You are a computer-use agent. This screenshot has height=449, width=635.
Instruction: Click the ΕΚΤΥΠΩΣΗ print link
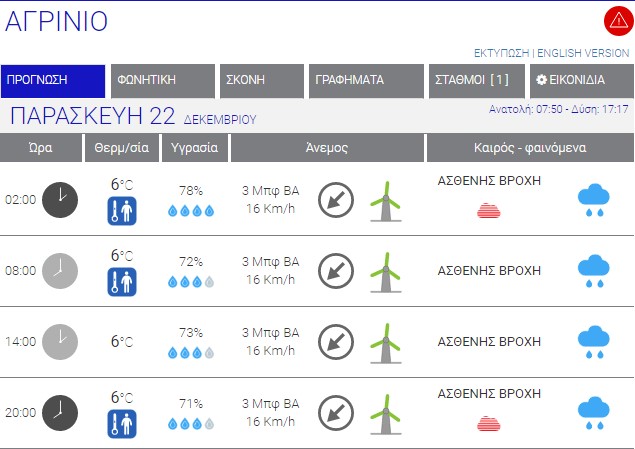pyautogui.click(x=501, y=53)
